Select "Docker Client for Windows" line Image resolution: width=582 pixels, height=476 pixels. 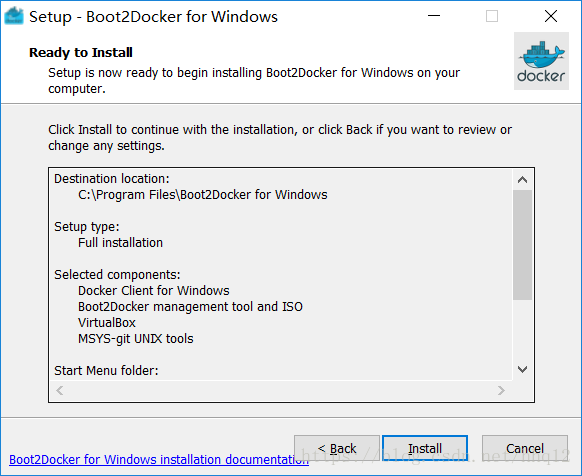coord(154,291)
